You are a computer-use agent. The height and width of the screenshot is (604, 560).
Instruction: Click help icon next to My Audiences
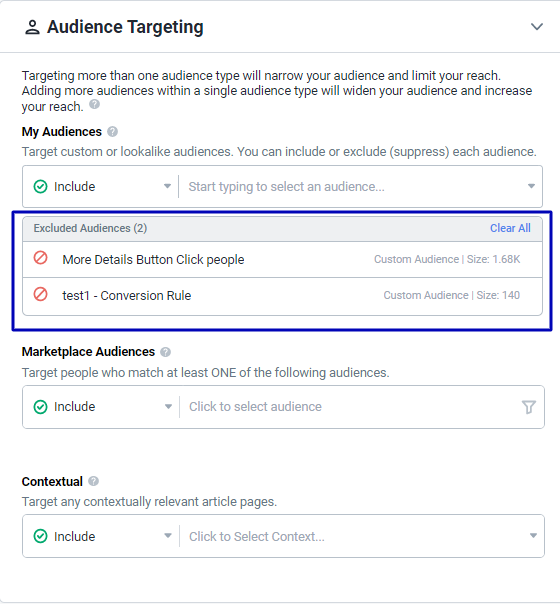tap(112, 132)
